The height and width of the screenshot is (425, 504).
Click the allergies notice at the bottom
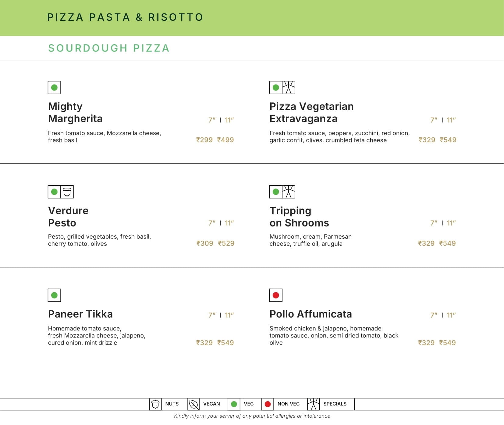pos(252,416)
